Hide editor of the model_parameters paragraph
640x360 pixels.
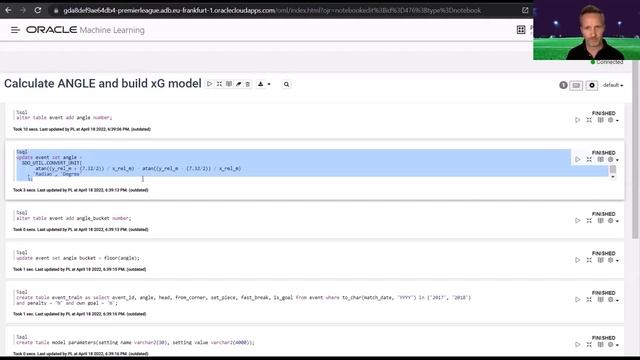coord(589,344)
